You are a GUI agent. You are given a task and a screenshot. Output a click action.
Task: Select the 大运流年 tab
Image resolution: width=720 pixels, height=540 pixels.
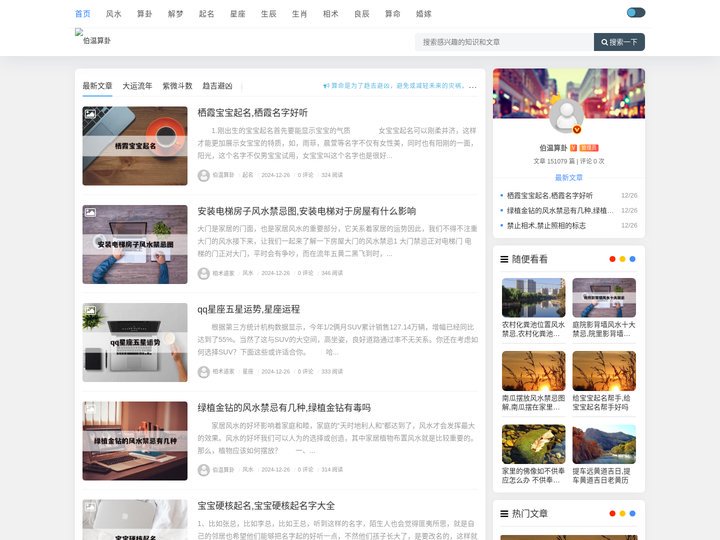click(x=137, y=86)
